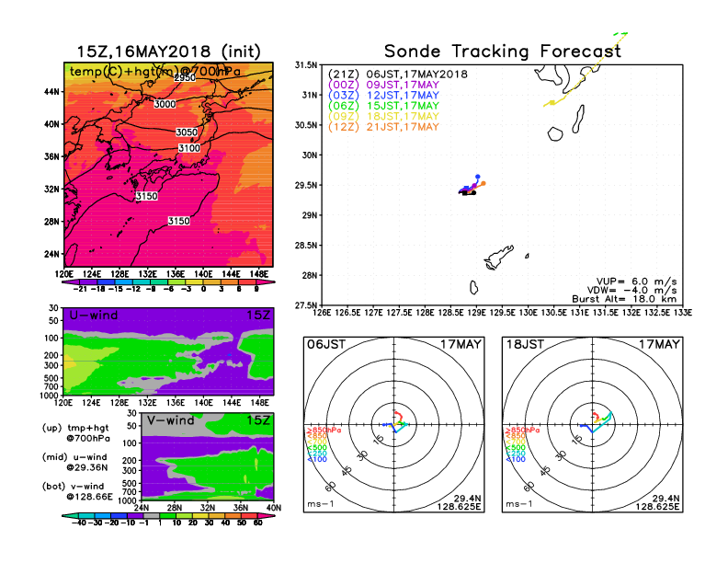Click the '(up) tmp+hgt @700hPa' note
This screenshot has height=563, width=728.
pos(76,433)
